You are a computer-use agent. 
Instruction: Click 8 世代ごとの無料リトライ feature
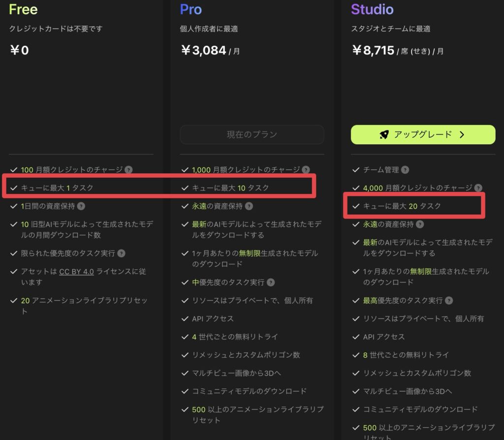pyautogui.click(x=406, y=355)
